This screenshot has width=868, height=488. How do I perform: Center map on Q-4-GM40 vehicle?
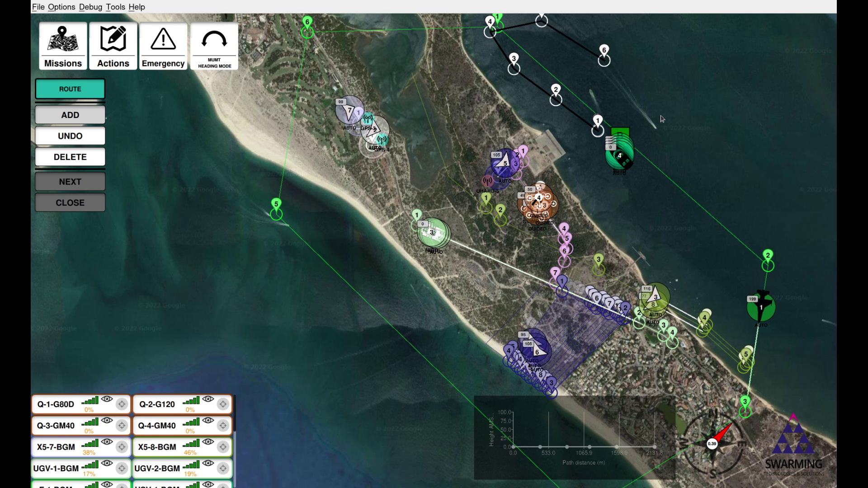point(223,426)
